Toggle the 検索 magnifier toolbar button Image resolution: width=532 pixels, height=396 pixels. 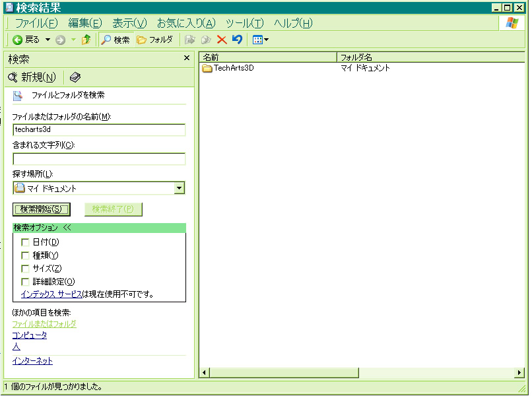point(116,40)
